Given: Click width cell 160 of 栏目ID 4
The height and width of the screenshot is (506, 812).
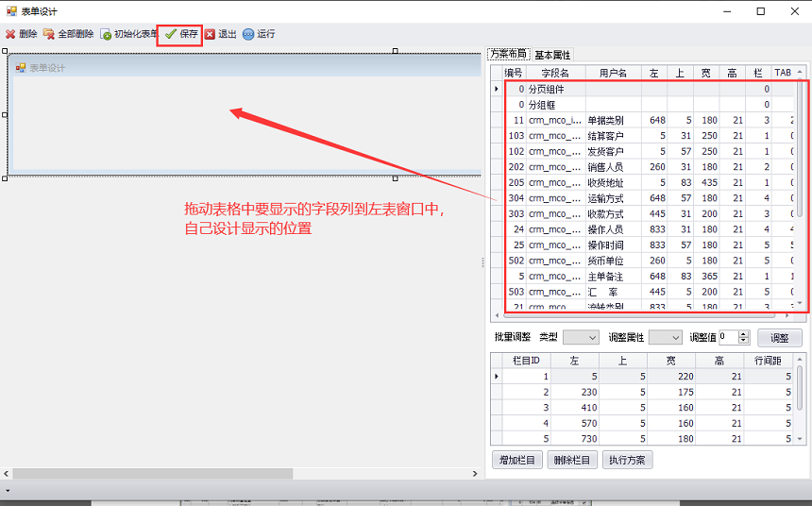Looking at the screenshot, I should [x=671, y=423].
